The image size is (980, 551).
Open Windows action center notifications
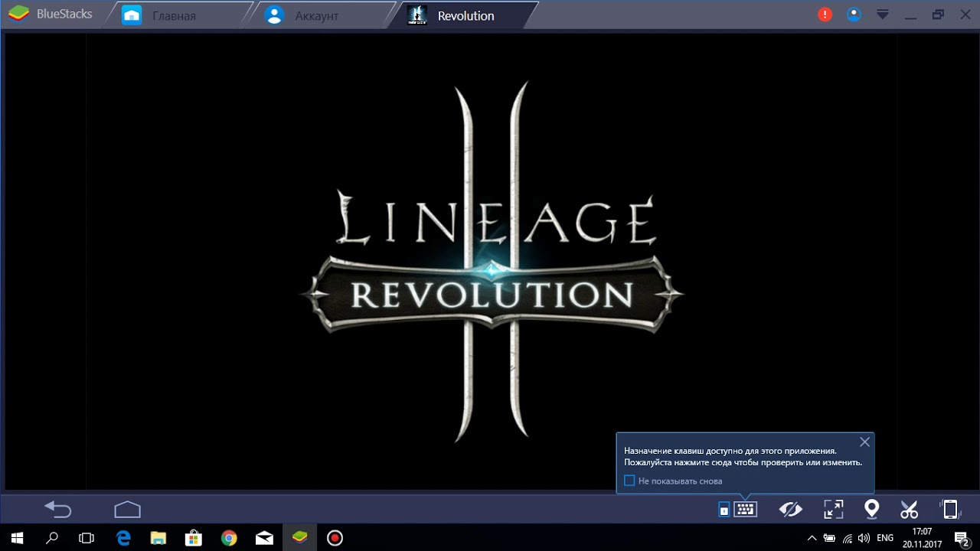tap(963, 538)
